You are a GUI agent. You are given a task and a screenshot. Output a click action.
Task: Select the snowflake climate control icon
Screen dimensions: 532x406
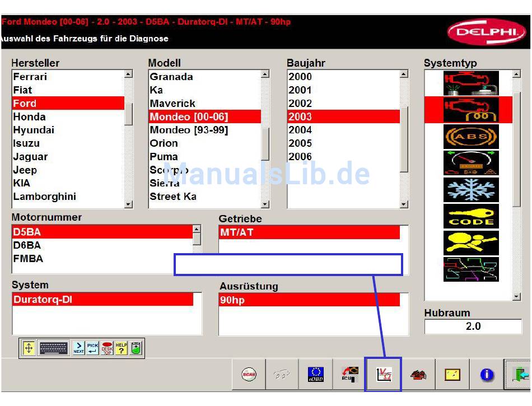(471, 190)
